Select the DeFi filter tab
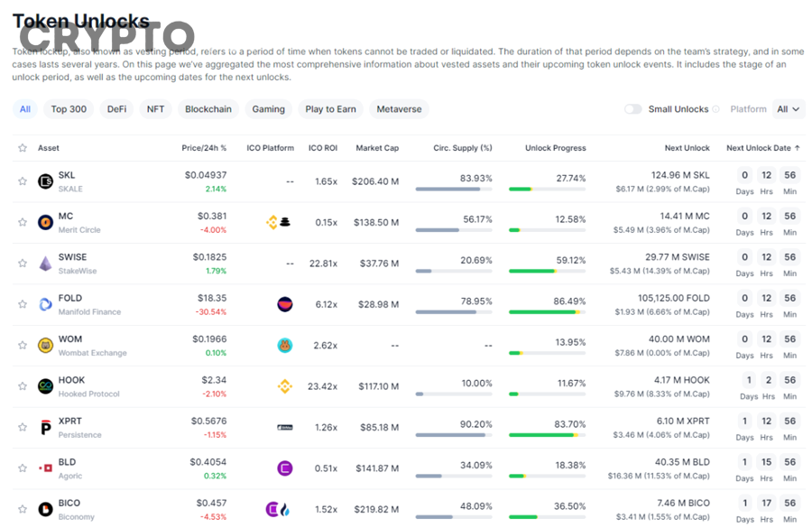This screenshot has width=812, height=528. tap(116, 109)
